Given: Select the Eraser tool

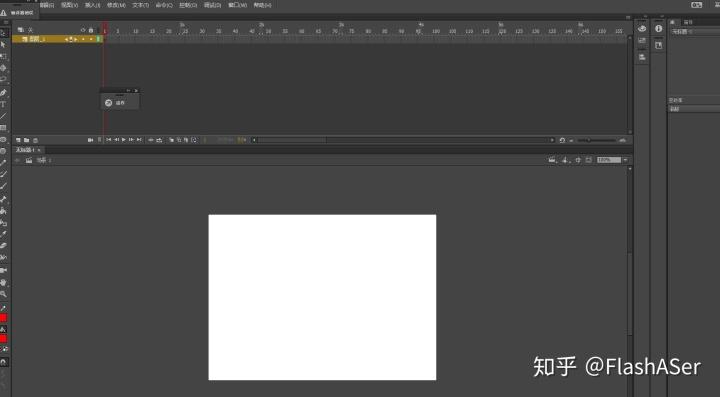Looking at the screenshot, I should (x=3, y=246).
